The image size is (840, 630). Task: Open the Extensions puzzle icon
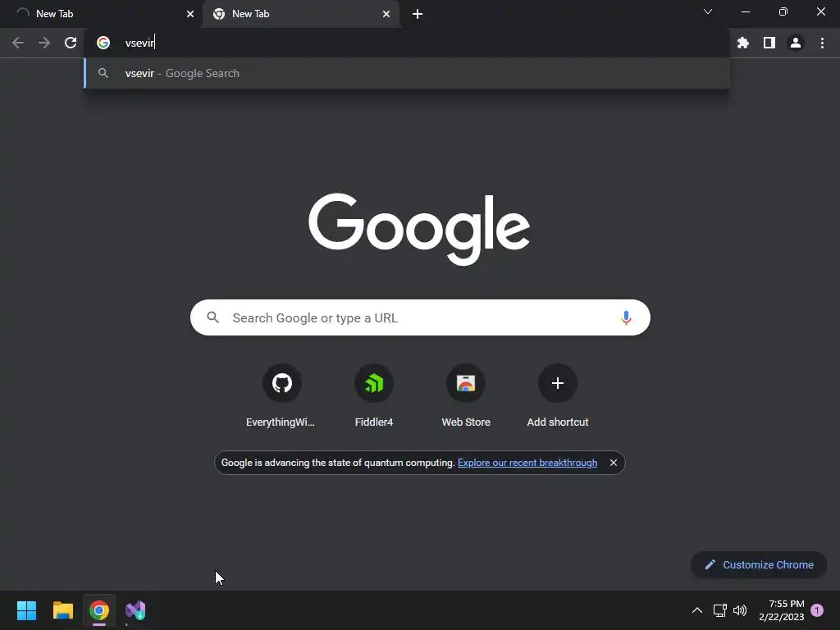(743, 43)
